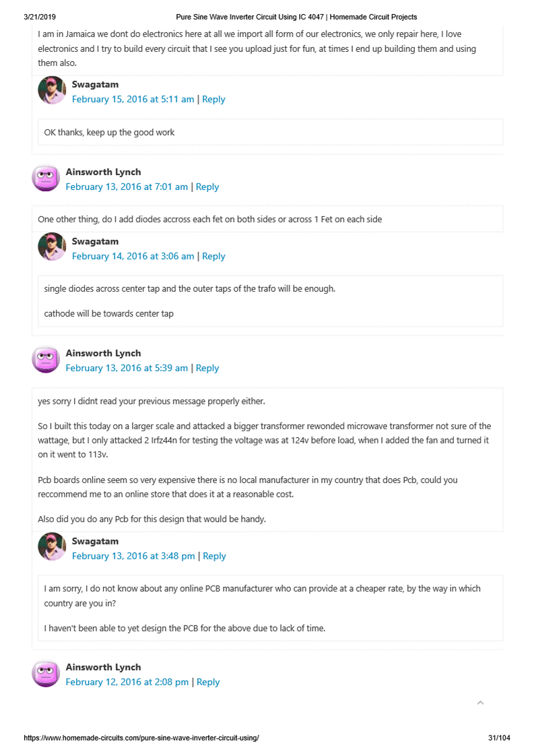Reply to the February 13 5:39 am comment
The height and width of the screenshot is (756, 534).
(x=207, y=368)
